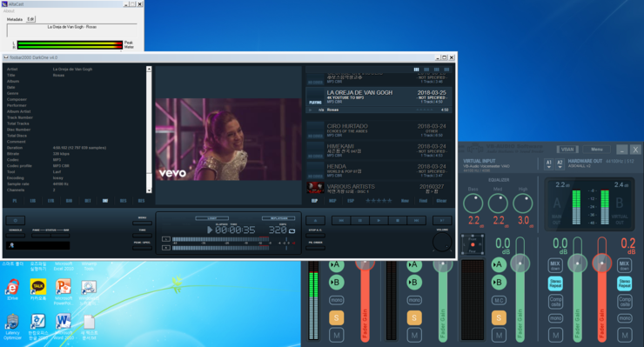Click the Composite button on bus B
Image resolution: width=644 pixels, height=347 pixels.
pos(625,302)
